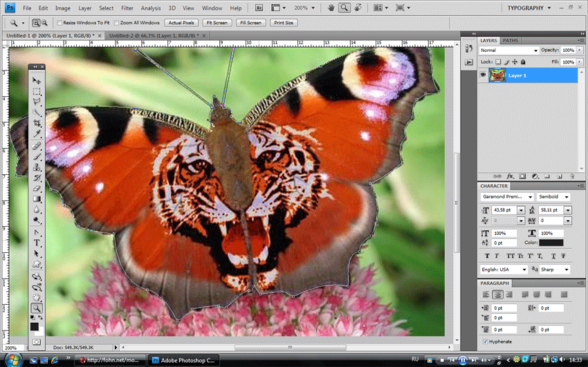Select the Move tool
Viewport: 588px width, 367px height.
point(37,80)
